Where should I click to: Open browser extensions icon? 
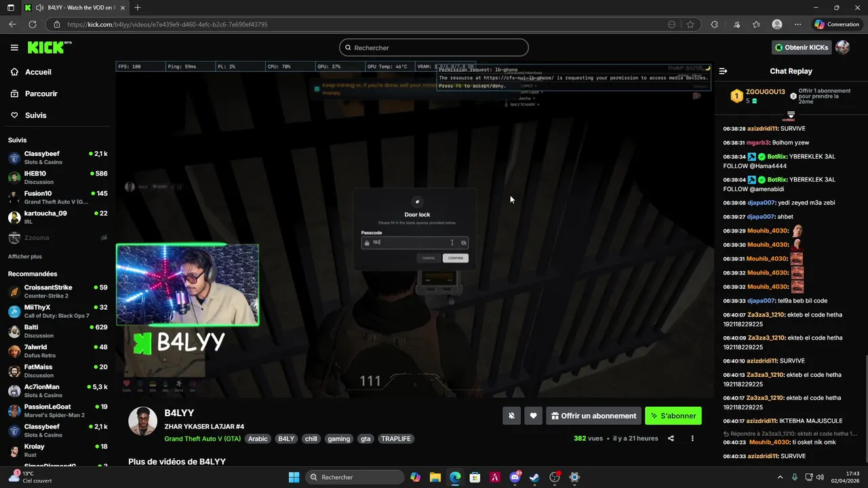click(715, 24)
